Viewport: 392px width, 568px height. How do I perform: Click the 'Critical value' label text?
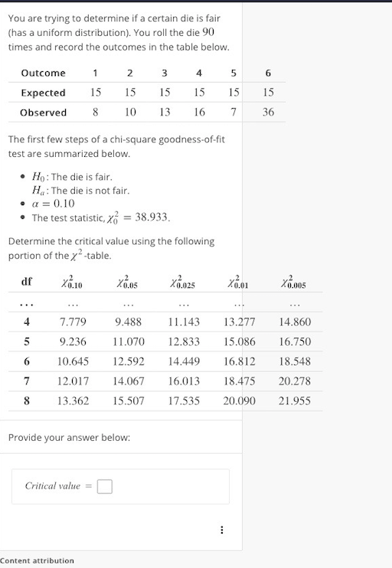point(53,486)
